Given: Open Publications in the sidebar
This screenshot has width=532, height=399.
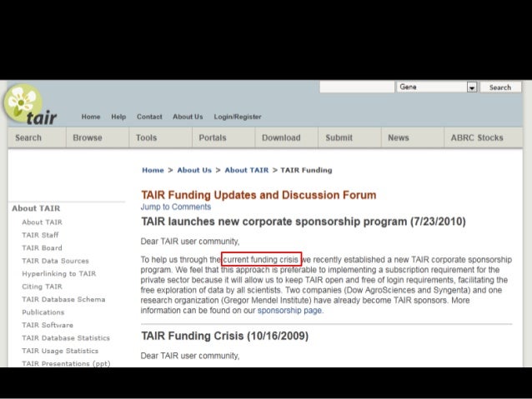Looking at the screenshot, I should 43,312.
